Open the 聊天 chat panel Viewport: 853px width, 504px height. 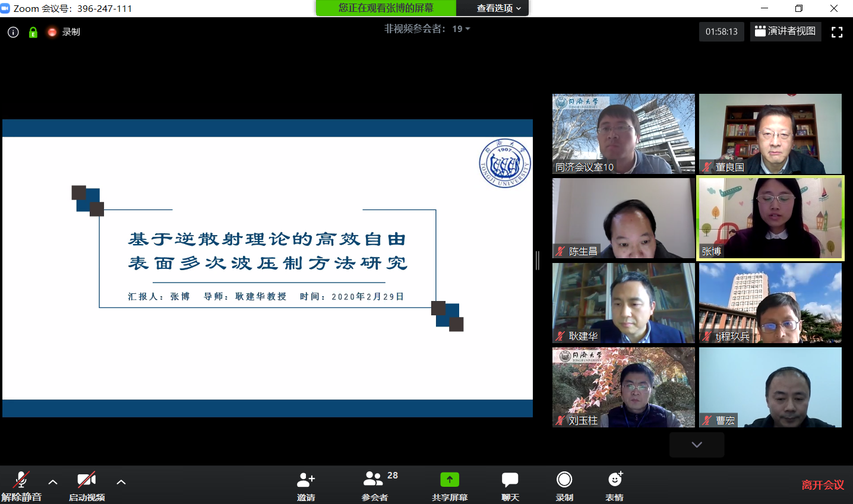(510, 485)
